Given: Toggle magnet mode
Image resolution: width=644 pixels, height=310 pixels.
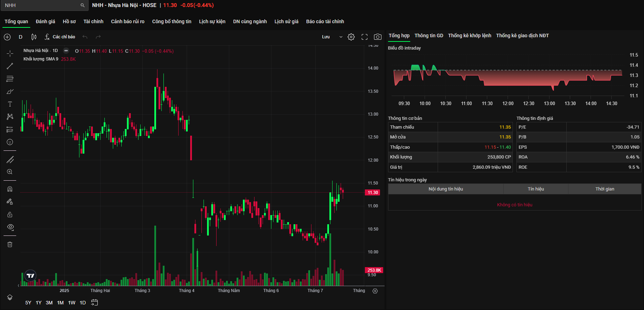Looking at the screenshot, I should [10, 189].
